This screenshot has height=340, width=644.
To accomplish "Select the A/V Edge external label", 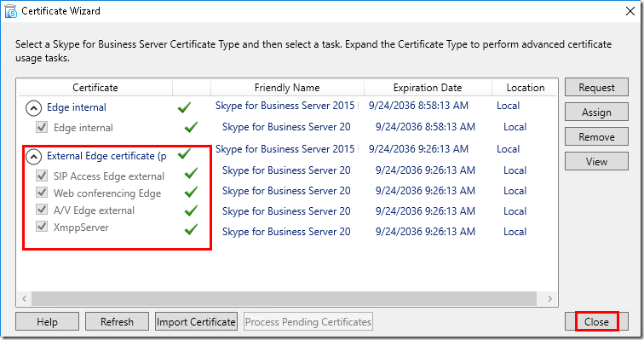I will (94, 210).
